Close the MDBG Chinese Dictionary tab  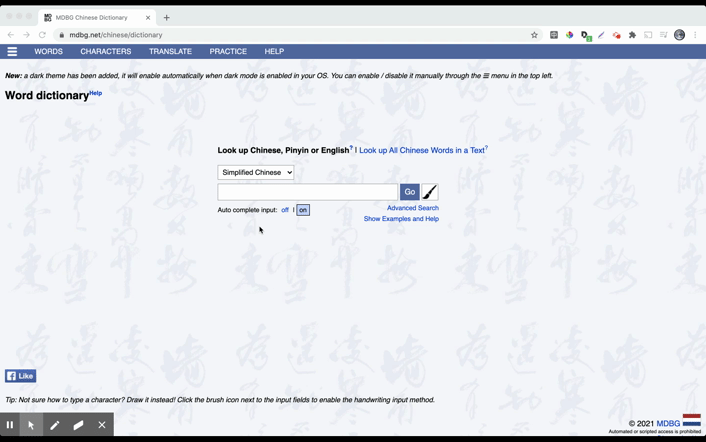[148, 18]
